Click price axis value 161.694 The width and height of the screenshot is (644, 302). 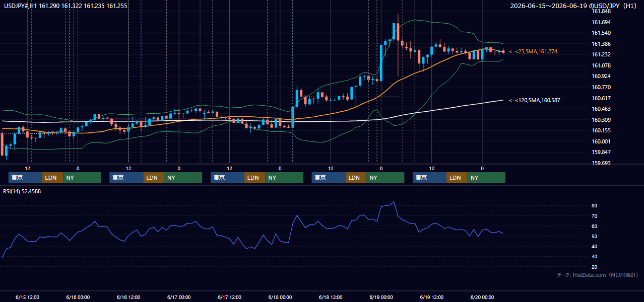pos(601,22)
